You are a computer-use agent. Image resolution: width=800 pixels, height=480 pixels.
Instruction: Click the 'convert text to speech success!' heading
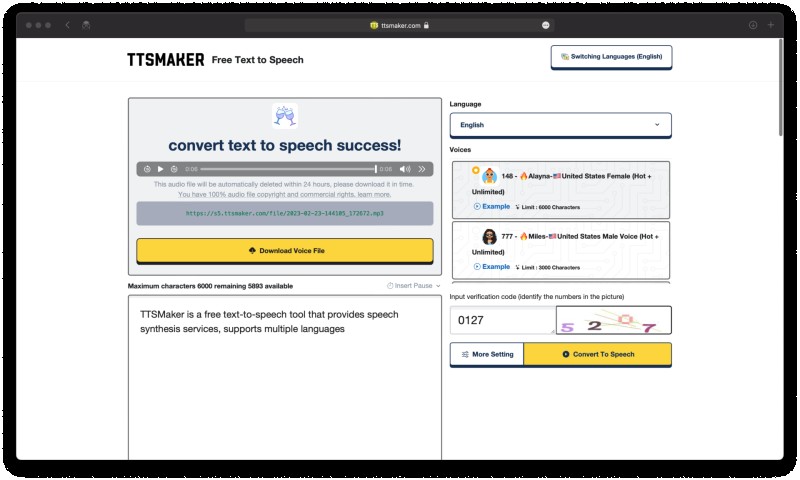[x=285, y=145]
